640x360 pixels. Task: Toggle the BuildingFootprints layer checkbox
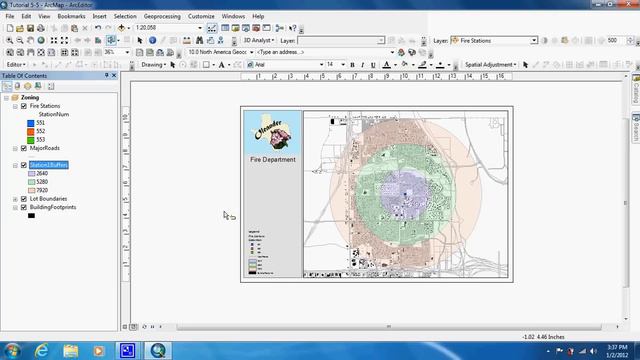pos(24,207)
